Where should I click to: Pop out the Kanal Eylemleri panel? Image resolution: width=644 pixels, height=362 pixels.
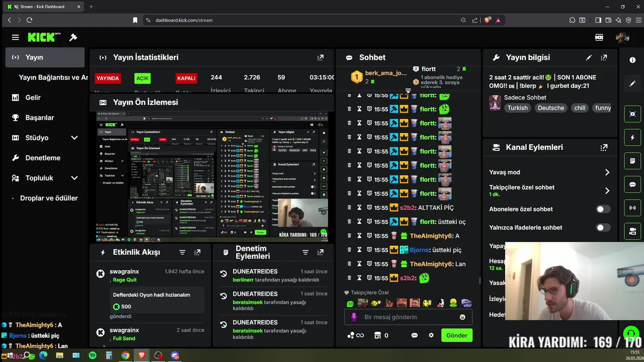click(604, 147)
